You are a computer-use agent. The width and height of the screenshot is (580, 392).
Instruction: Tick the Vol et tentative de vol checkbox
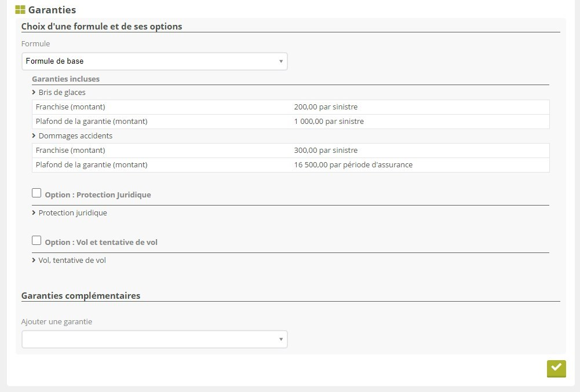click(37, 240)
